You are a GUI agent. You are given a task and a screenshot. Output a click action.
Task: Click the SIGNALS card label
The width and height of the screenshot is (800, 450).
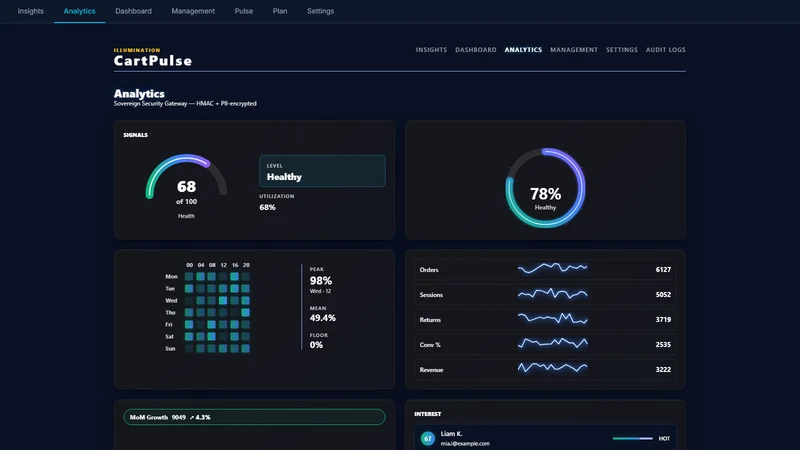136,135
